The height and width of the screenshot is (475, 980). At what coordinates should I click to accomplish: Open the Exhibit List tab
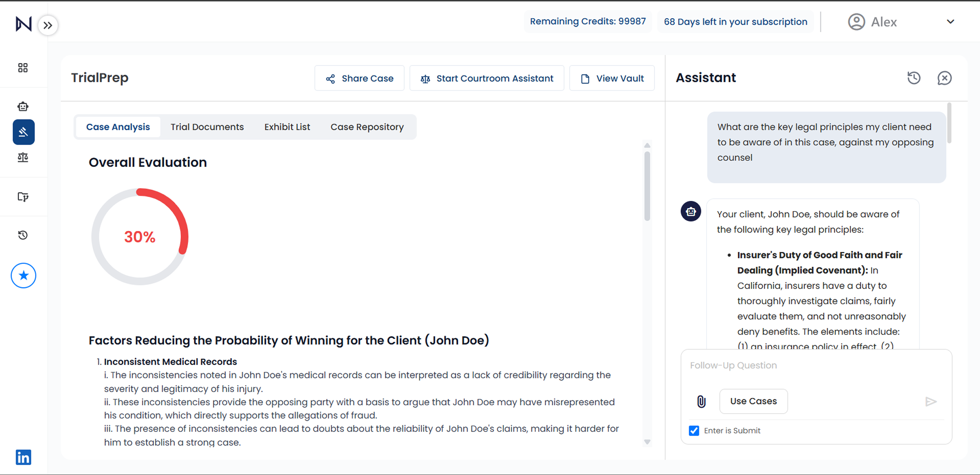click(287, 127)
